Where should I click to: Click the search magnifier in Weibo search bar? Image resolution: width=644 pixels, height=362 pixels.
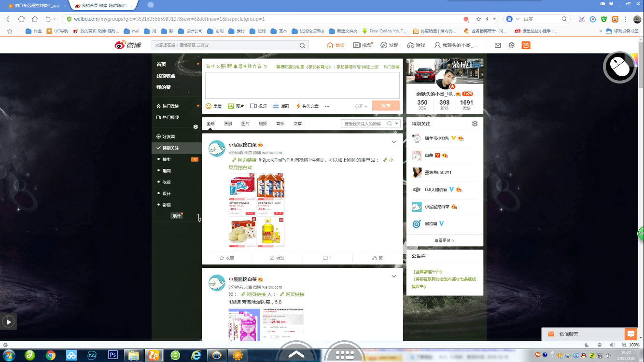302,45
